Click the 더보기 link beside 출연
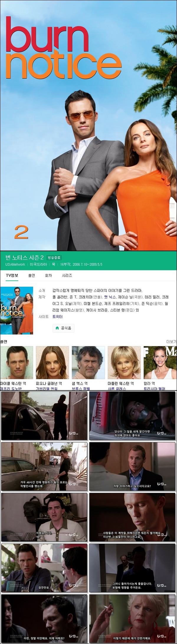Viewport: 177px width, 644px height. click(171, 342)
